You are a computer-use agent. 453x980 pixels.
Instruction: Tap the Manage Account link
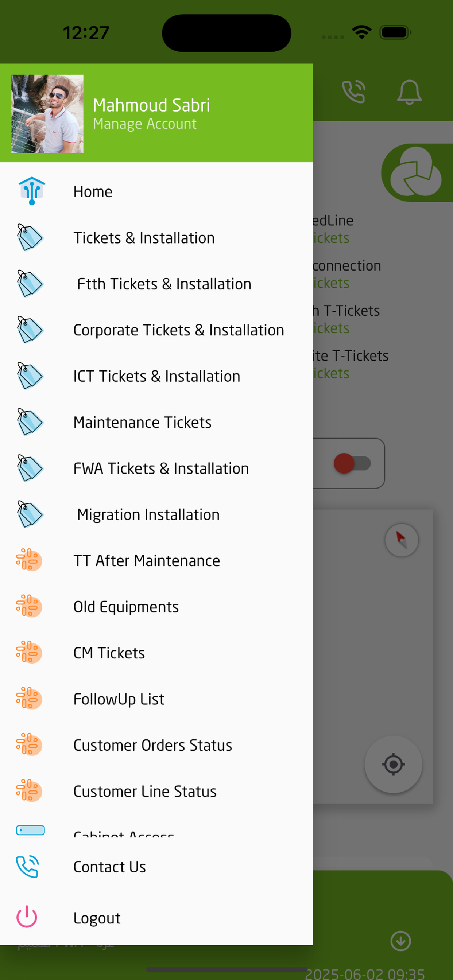tap(145, 124)
